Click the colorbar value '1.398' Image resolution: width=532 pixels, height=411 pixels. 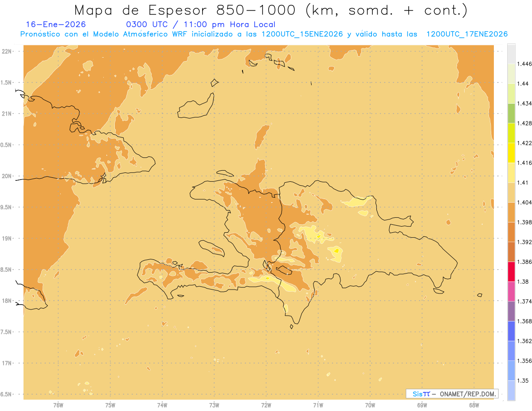pos(524,223)
